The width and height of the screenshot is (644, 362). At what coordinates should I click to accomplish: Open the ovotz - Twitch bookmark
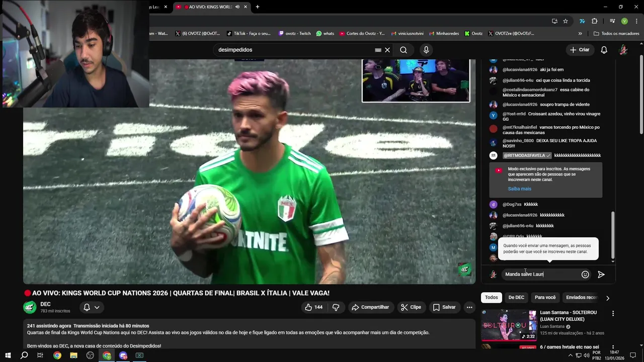tap(295, 34)
